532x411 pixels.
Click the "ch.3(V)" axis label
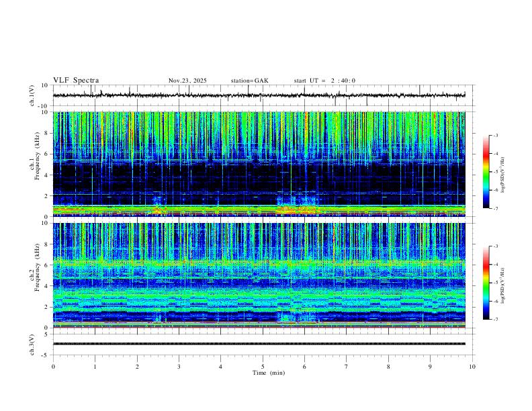tap(32, 345)
